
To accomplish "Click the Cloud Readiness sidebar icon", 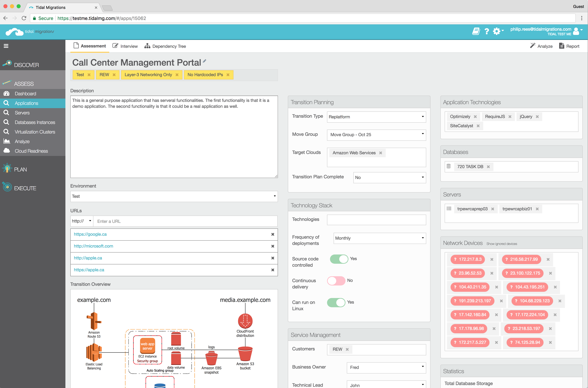I will coord(6,151).
